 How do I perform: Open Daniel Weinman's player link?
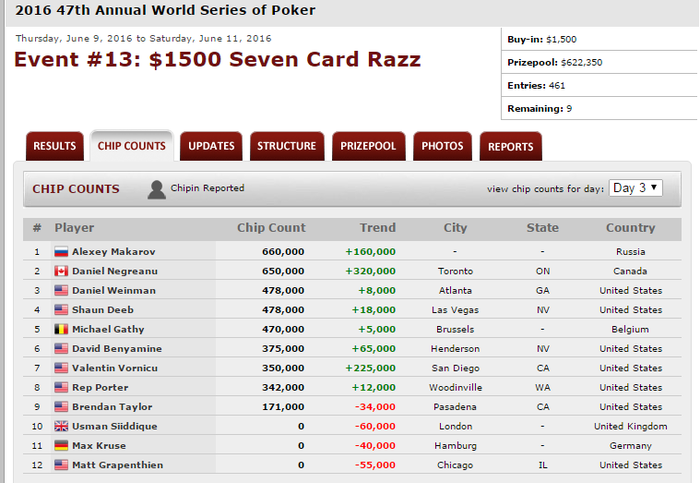click(x=114, y=291)
